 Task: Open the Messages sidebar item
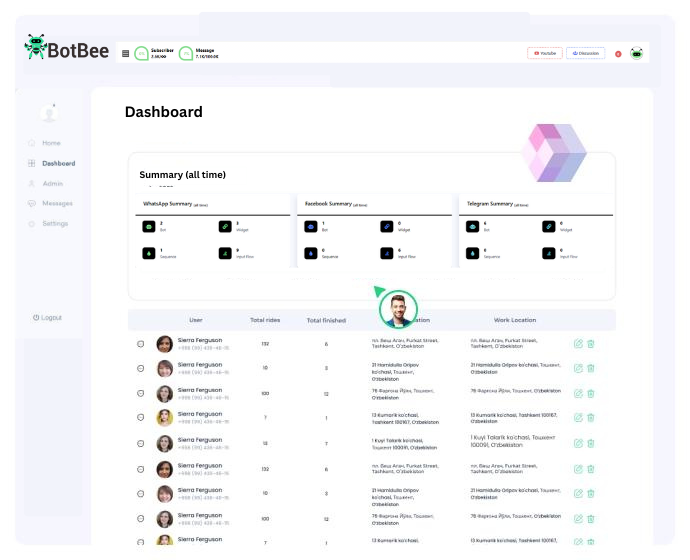tap(56, 203)
